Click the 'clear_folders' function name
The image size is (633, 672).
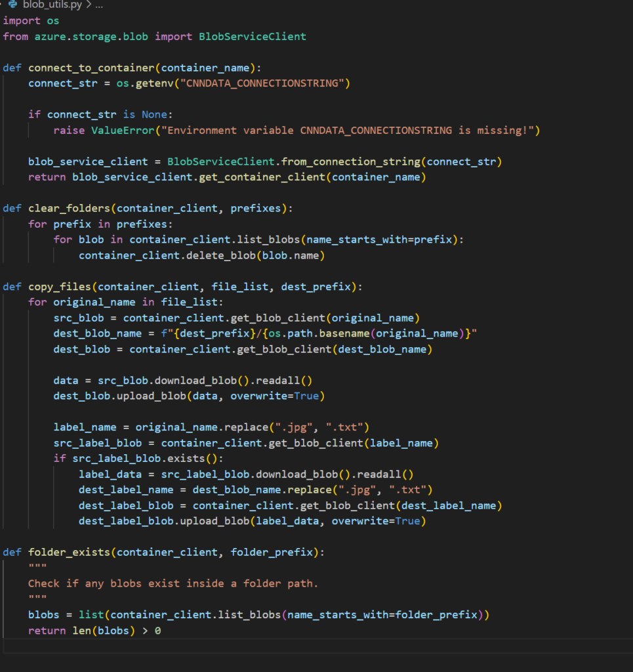[x=70, y=208]
